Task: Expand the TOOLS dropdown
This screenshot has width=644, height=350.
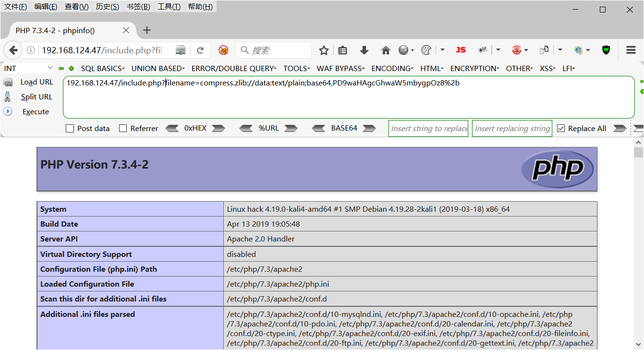Action: pyautogui.click(x=297, y=69)
